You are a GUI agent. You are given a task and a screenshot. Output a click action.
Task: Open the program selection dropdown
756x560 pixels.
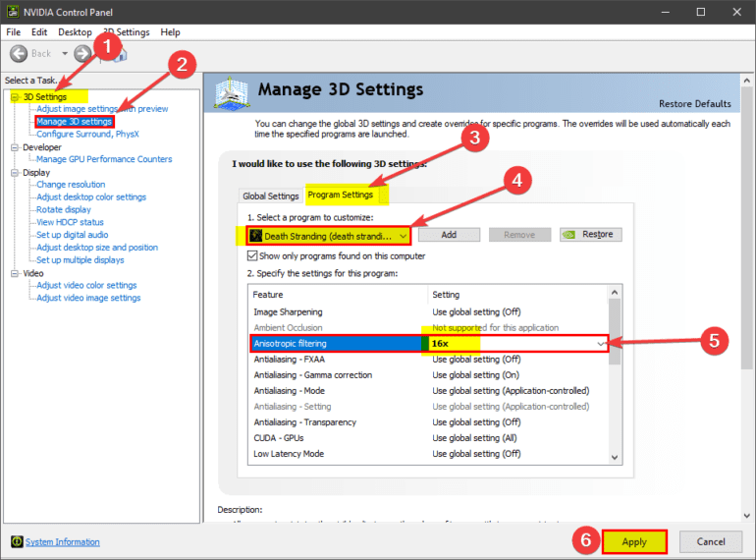(x=403, y=236)
